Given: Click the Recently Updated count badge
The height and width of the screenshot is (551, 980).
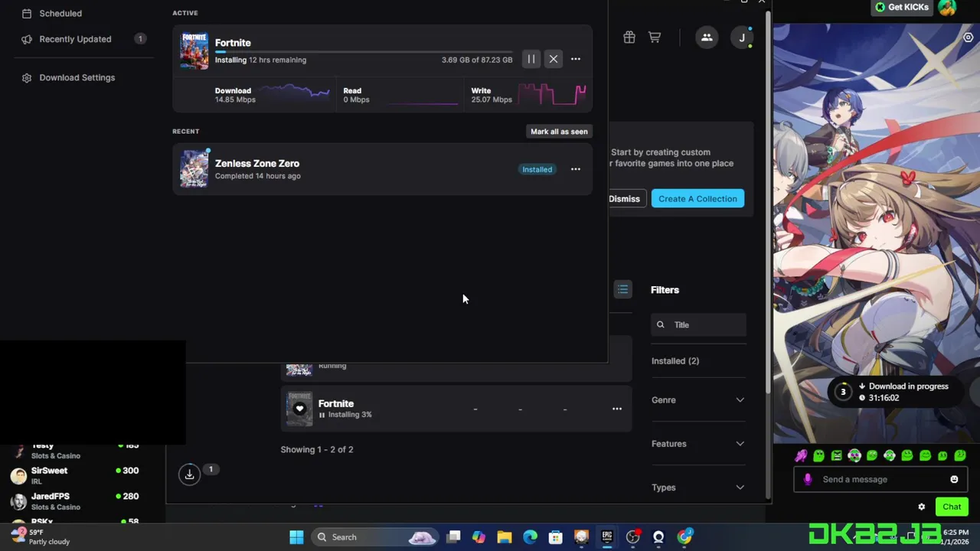Looking at the screenshot, I should click(140, 39).
